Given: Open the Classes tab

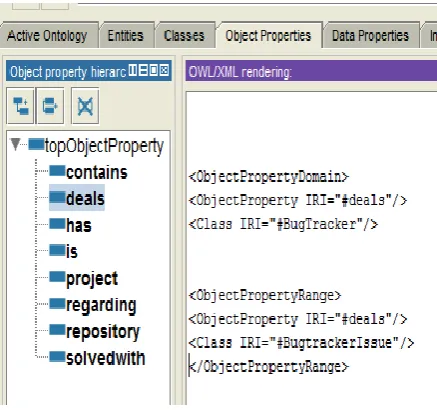Looking at the screenshot, I should pos(184,36).
